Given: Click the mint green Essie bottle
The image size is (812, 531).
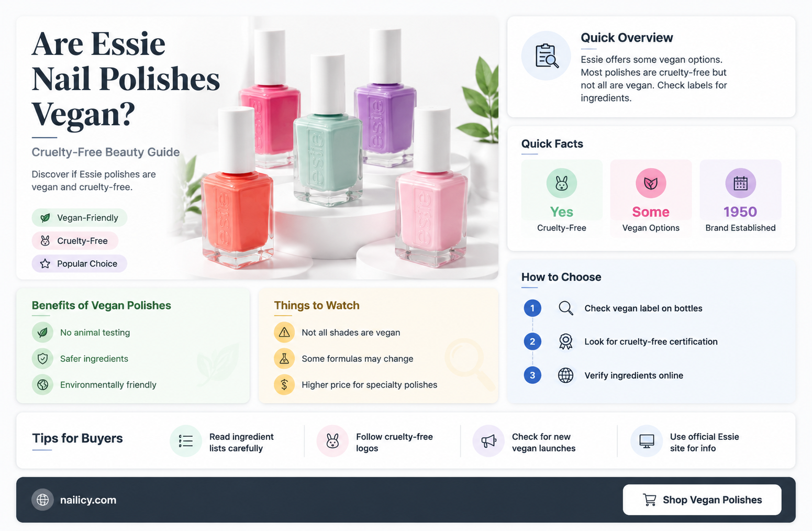Looking at the screenshot, I should [x=328, y=131].
